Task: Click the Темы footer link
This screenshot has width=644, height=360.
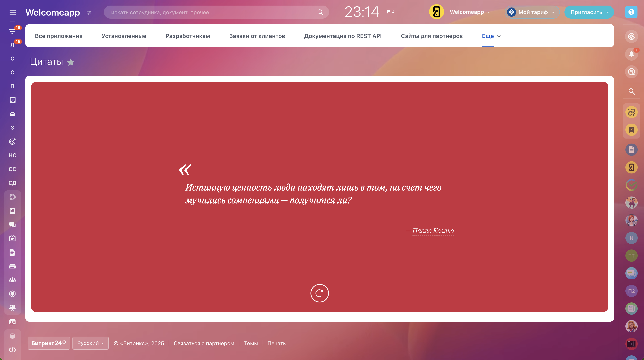Action: 251,343
